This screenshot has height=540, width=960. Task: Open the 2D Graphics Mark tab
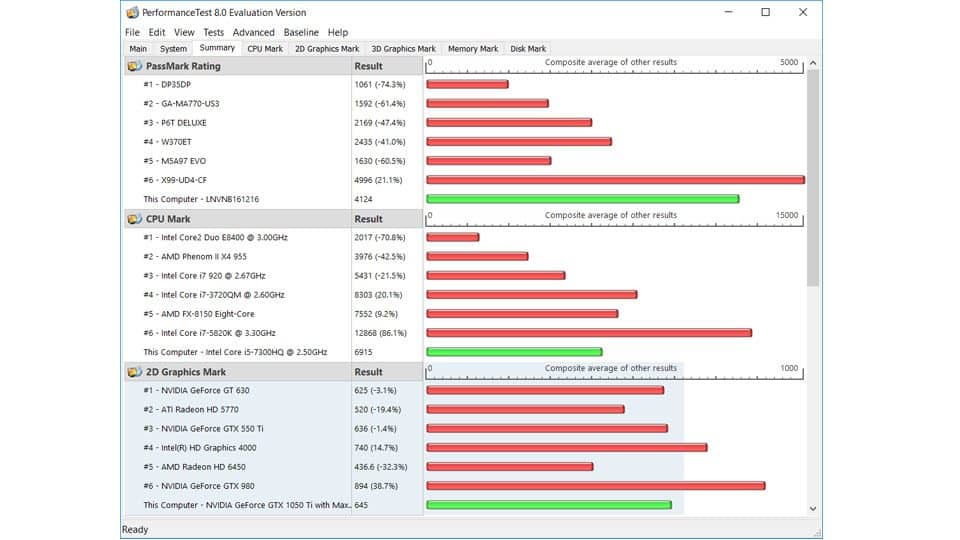coord(328,49)
